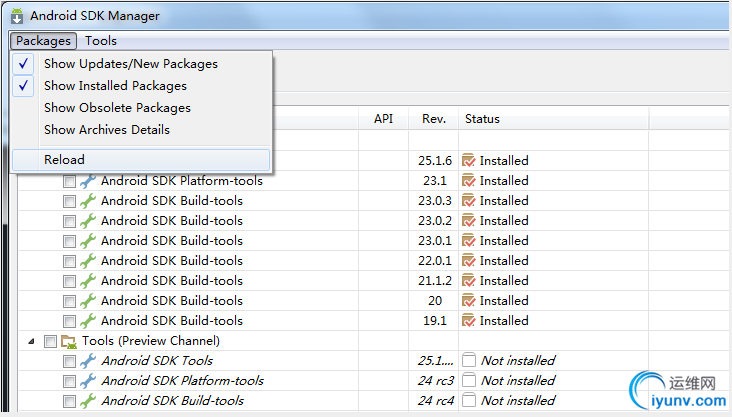
Task: Check the Tools (Preview Channel) group checkbox
Action: 50,341
